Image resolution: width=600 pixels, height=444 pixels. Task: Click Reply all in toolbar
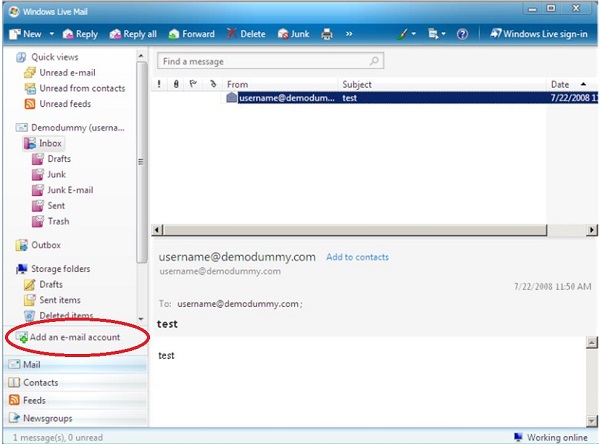tap(133, 34)
